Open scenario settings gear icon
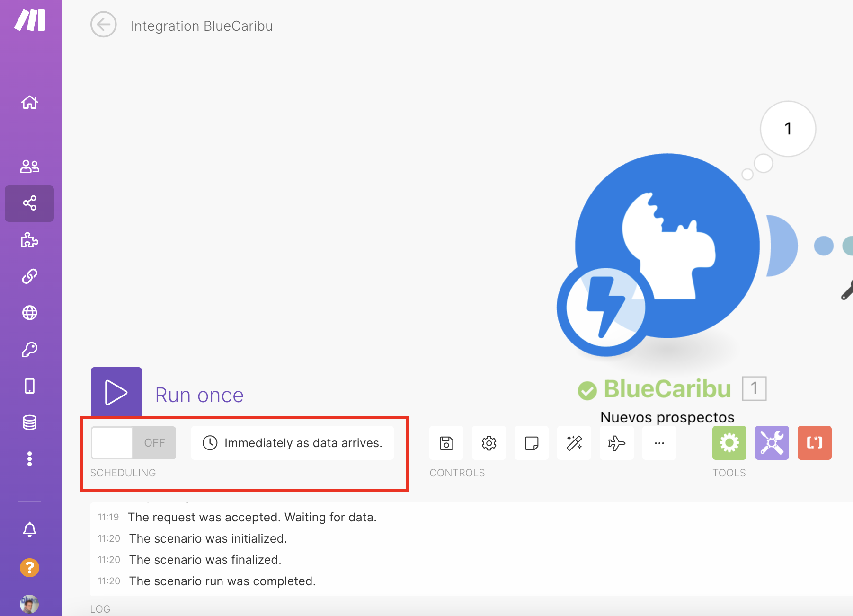Viewport: 853px width, 616px height. [x=489, y=443]
